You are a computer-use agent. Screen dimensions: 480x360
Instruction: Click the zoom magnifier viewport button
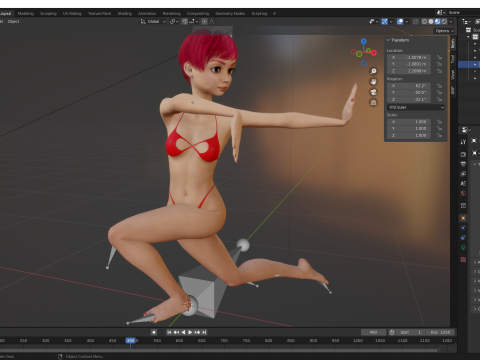[x=373, y=71]
